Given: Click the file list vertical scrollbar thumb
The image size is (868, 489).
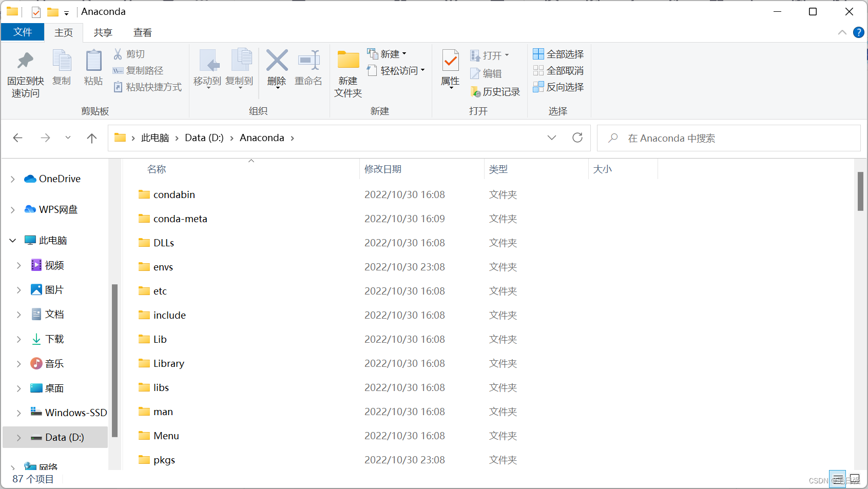Looking at the screenshot, I should point(860,191).
